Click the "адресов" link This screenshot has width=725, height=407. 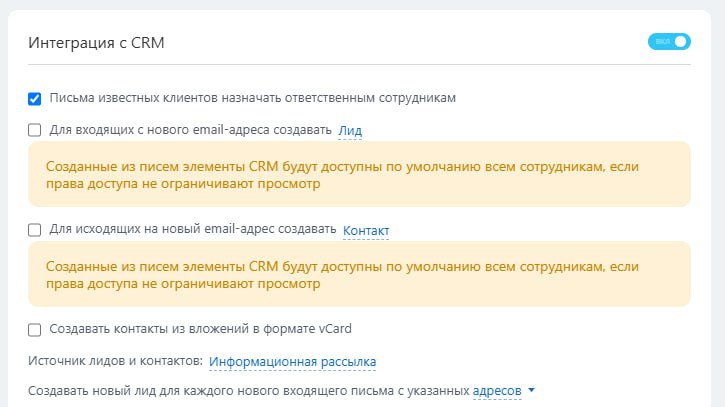point(497,390)
